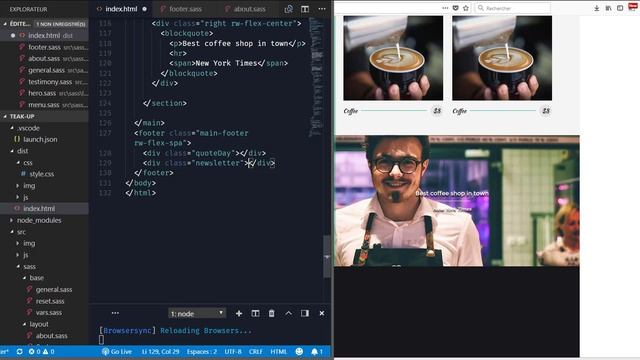Switch to footer.sass editor tab
This screenshot has width=640, height=360.
pyautogui.click(x=185, y=9)
